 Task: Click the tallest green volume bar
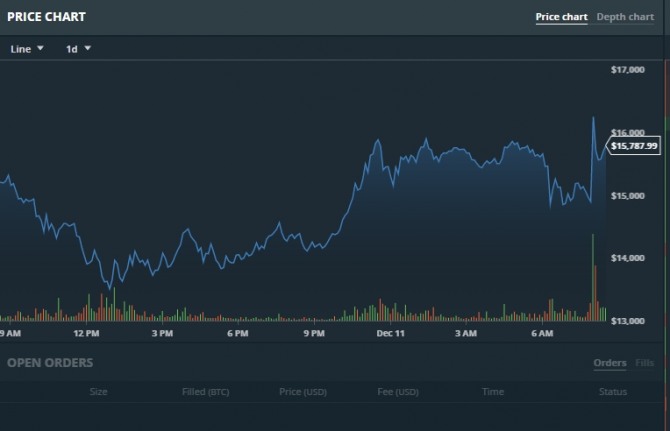[593, 278]
